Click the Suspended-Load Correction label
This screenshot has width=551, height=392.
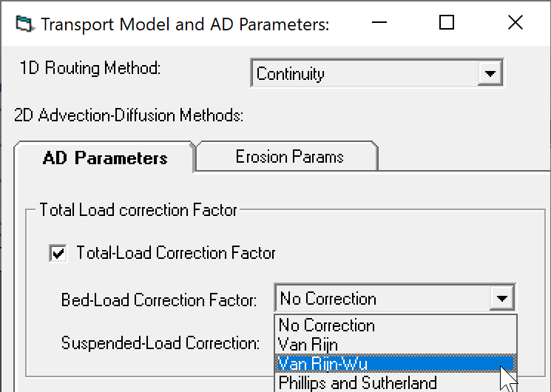click(x=160, y=342)
